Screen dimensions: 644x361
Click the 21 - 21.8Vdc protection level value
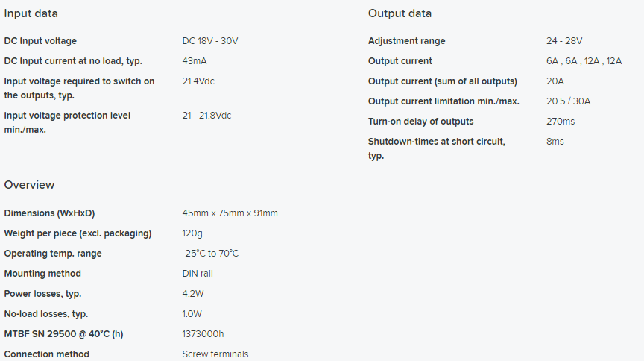coord(206,116)
